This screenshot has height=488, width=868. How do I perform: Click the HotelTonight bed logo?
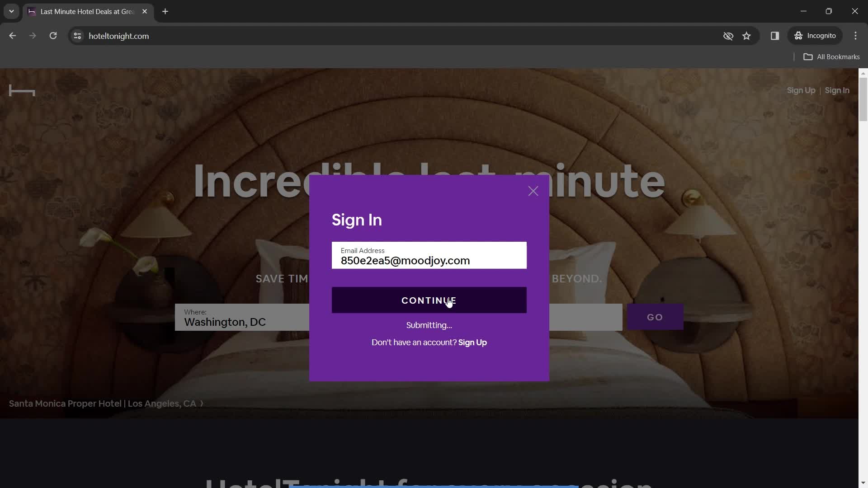click(22, 91)
